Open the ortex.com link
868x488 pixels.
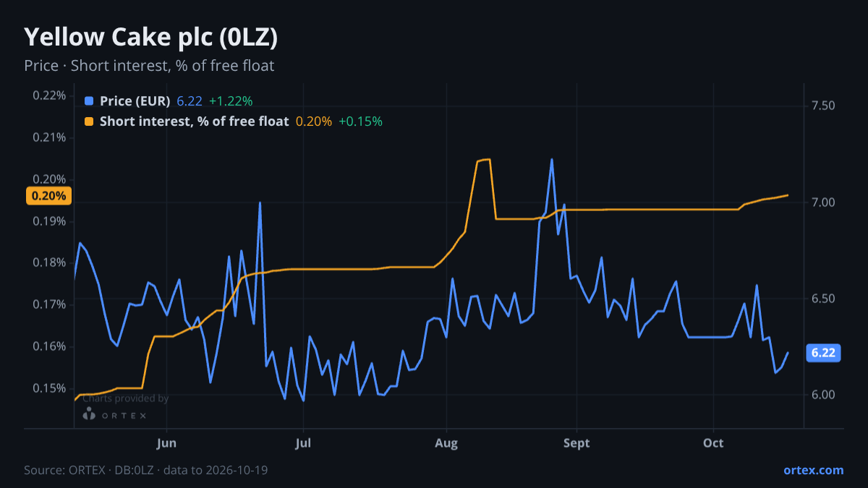[x=813, y=470]
